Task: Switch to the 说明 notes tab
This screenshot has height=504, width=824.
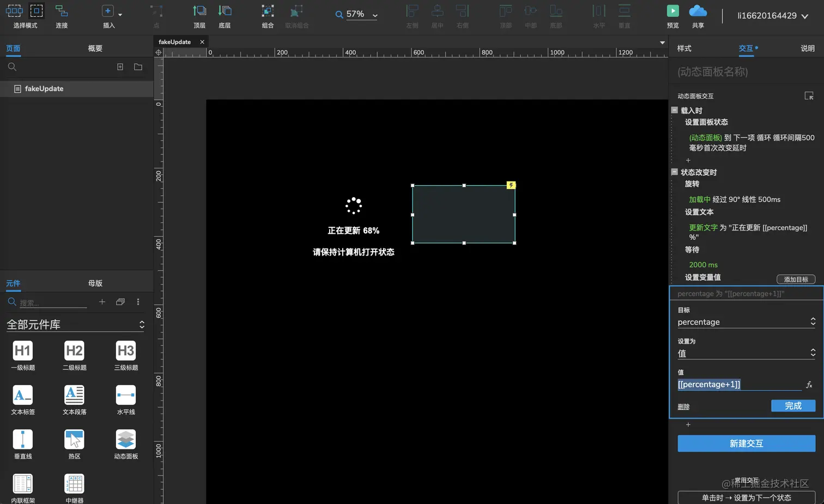Action: 808,48
